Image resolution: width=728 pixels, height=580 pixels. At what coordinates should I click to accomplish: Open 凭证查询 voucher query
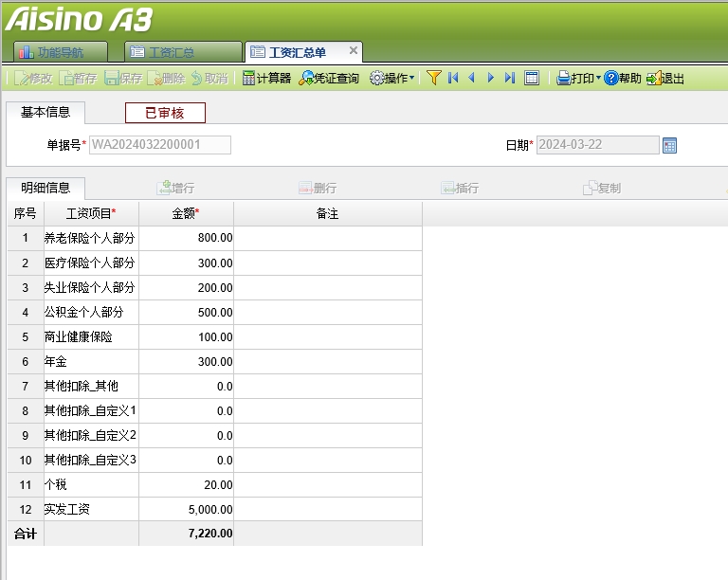coord(329,79)
